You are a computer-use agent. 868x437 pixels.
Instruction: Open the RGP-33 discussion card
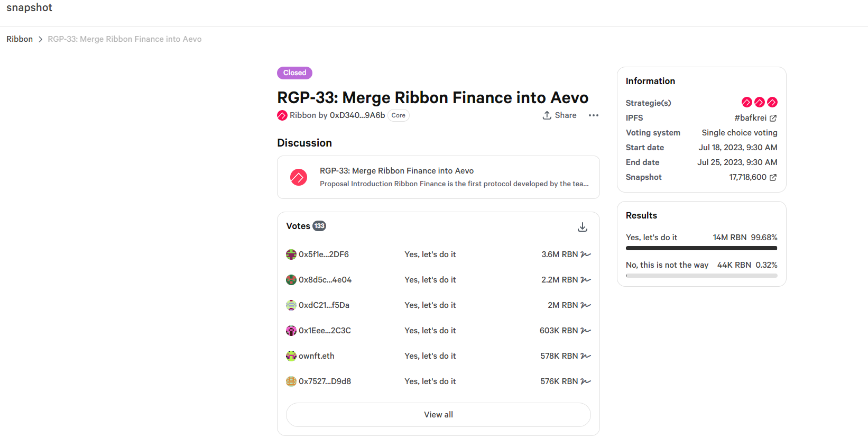coord(438,177)
